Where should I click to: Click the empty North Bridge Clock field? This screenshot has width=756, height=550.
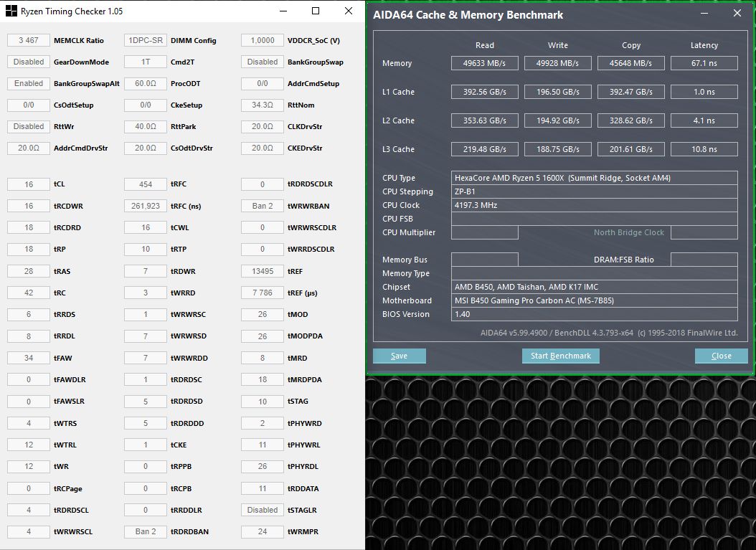[704, 232]
